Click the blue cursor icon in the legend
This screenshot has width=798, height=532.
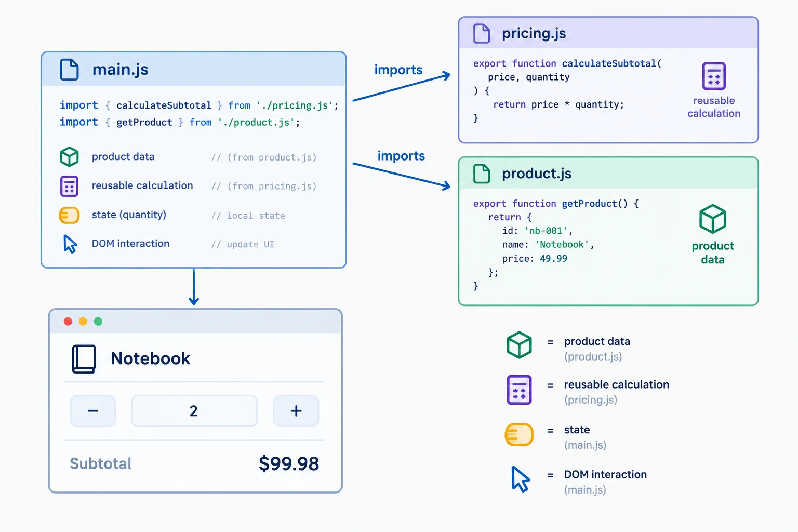[520, 479]
